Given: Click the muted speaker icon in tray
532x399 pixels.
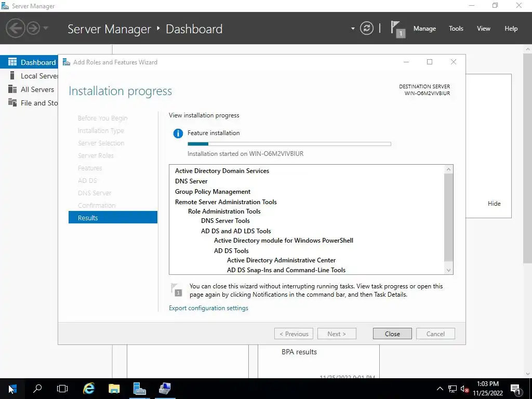Looking at the screenshot, I should [464, 389].
